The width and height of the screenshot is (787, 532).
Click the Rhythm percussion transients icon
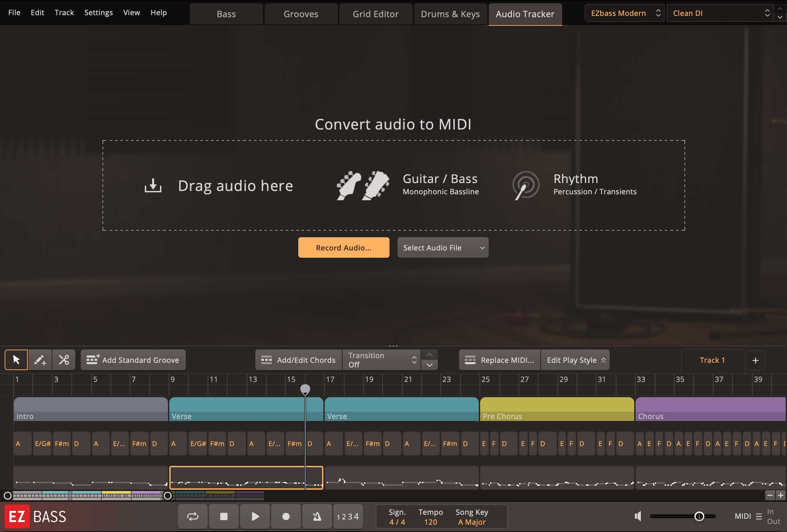point(525,185)
